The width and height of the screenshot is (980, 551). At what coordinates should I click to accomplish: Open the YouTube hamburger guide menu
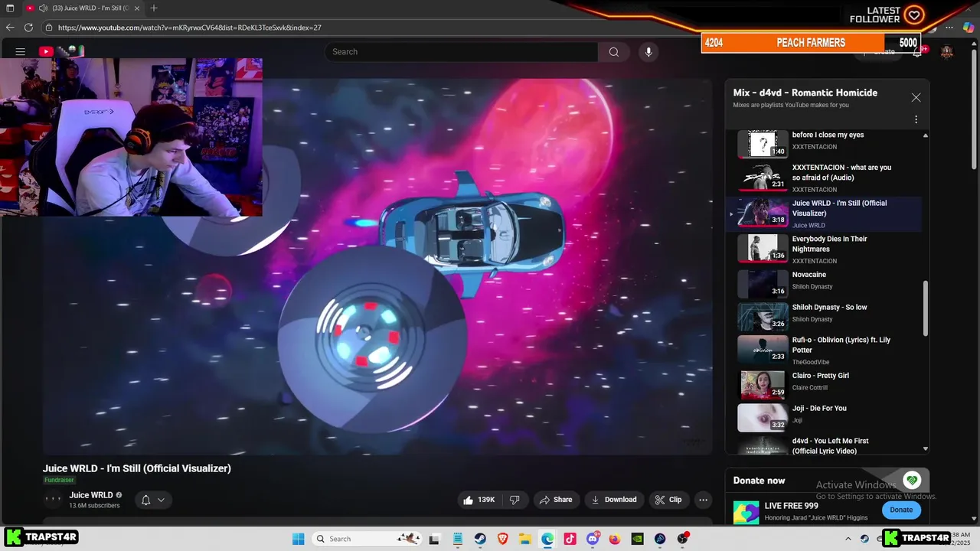pyautogui.click(x=21, y=51)
